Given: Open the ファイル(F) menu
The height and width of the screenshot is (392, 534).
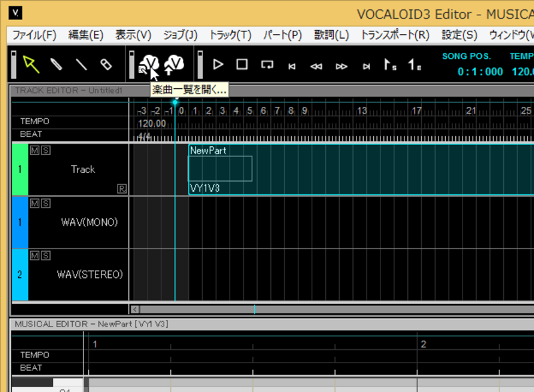Looking at the screenshot, I should click(x=34, y=35).
